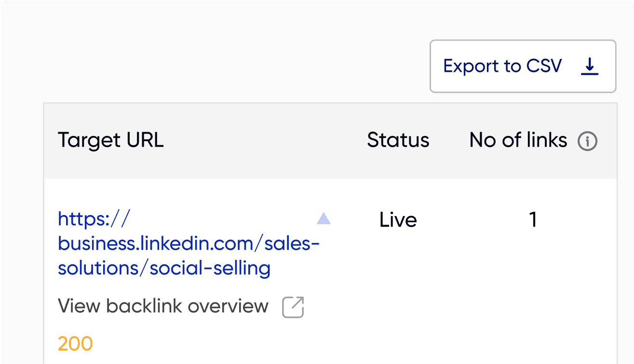Image resolution: width=634 pixels, height=364 pixels.
Task: Click the orange 200 status code
Action: click(75, 343)
